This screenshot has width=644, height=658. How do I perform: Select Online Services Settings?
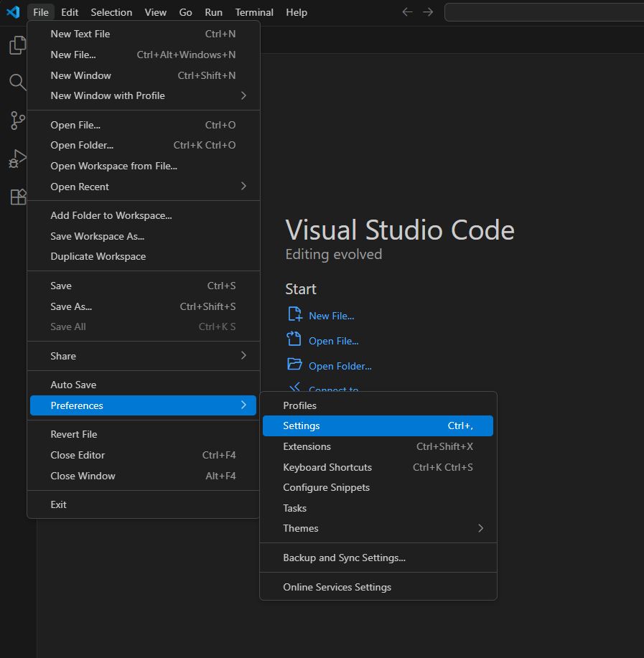click(x=378, y=587)
